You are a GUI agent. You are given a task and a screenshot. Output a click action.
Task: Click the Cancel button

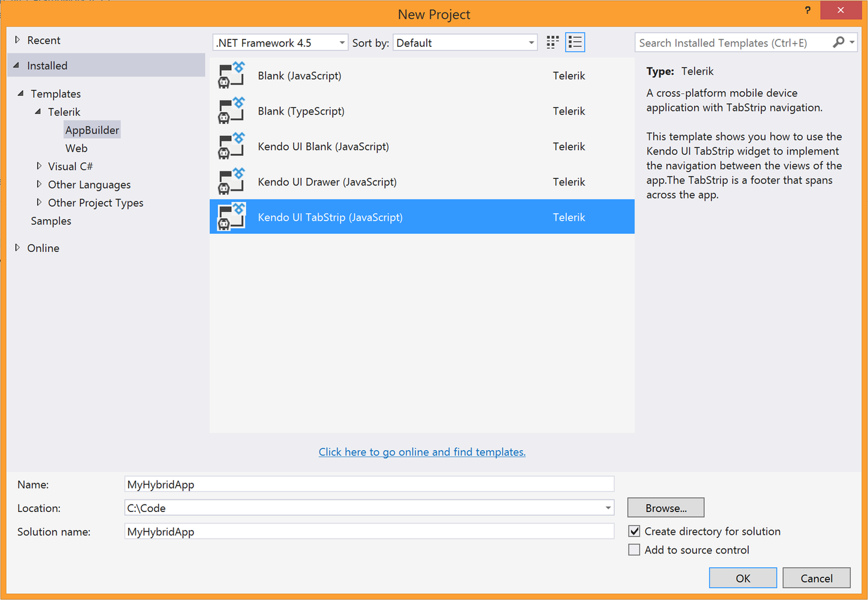[x=817, y=578]
